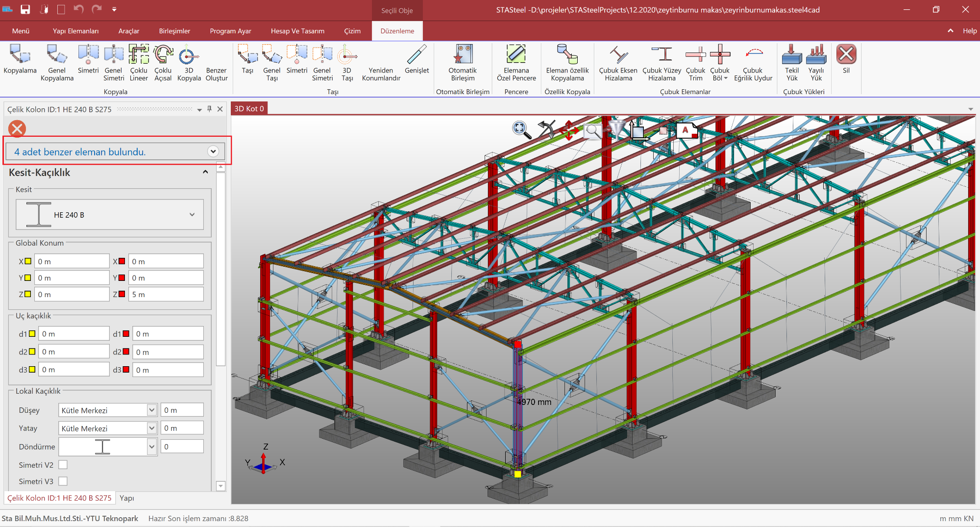Click the red Z end coordinate field

[x=166, y=295]
